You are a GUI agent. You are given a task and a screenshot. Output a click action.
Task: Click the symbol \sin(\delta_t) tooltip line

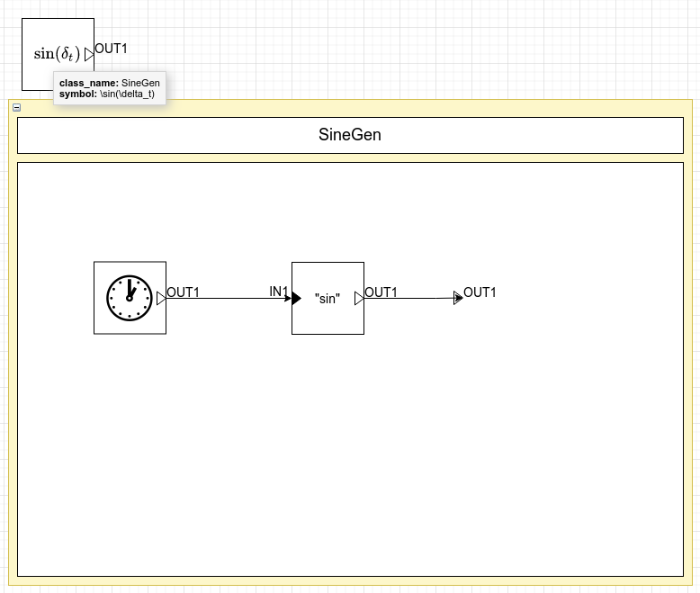106,94
